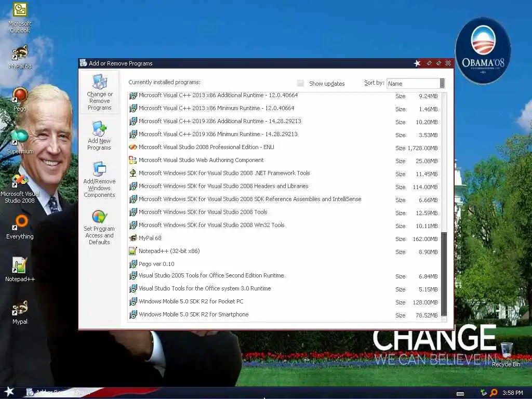Select the Recycle Bin icon
Screen dimensions: 532x399
tap(506, 354)
